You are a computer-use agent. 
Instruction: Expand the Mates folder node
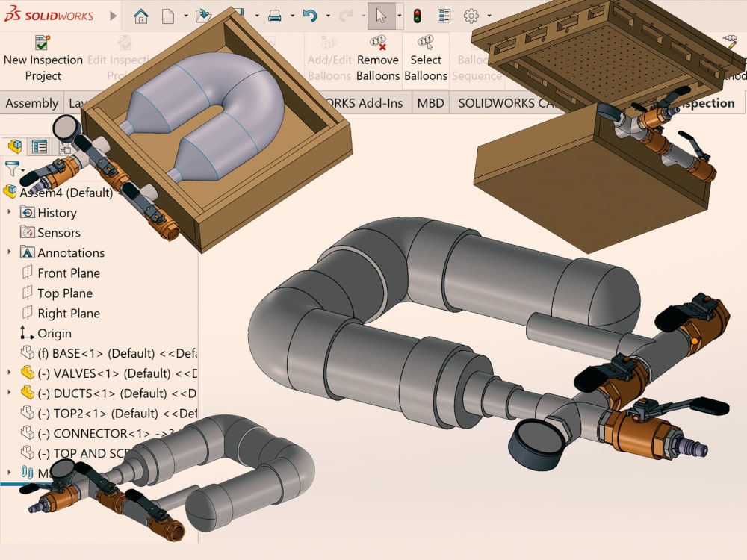[9, 473]
